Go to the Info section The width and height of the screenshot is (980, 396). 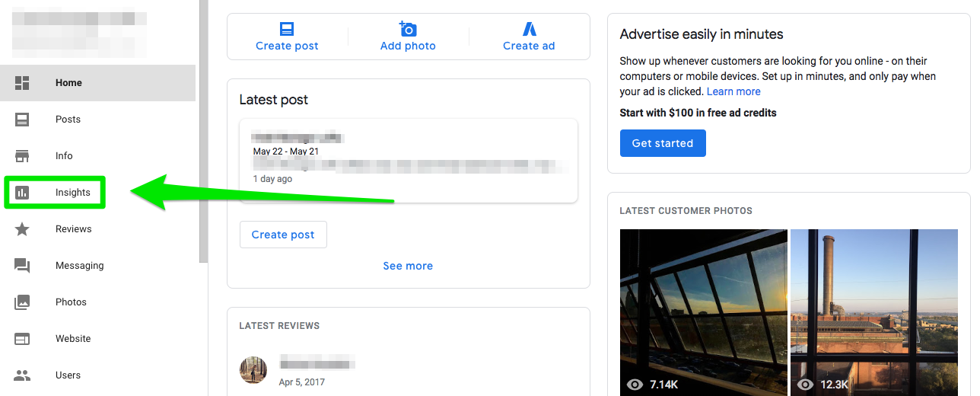[x=97, y=156]
